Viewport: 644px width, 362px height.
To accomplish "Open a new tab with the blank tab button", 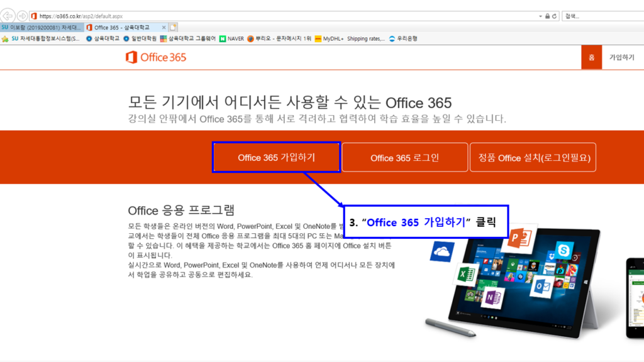I will 173,28.
